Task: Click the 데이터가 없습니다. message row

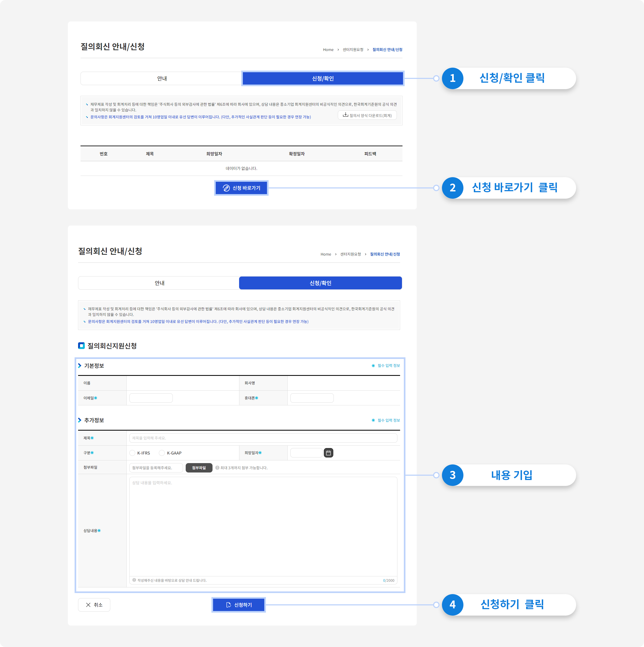Action: coord(241,168)
